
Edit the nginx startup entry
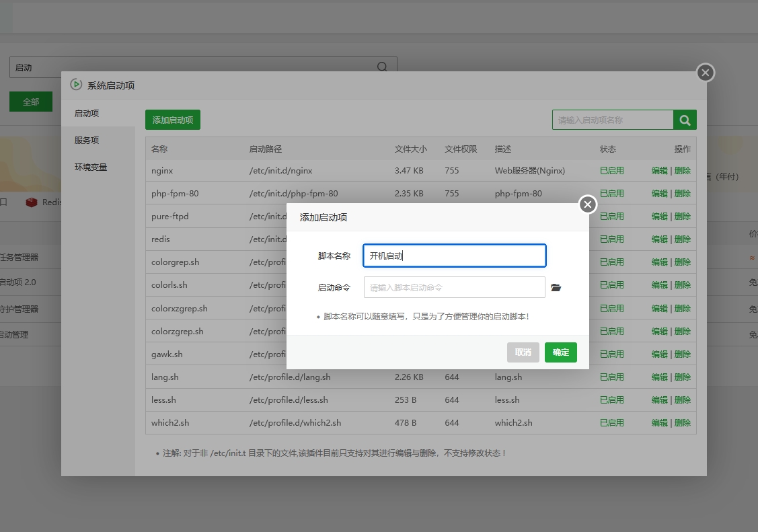[659, 171]
